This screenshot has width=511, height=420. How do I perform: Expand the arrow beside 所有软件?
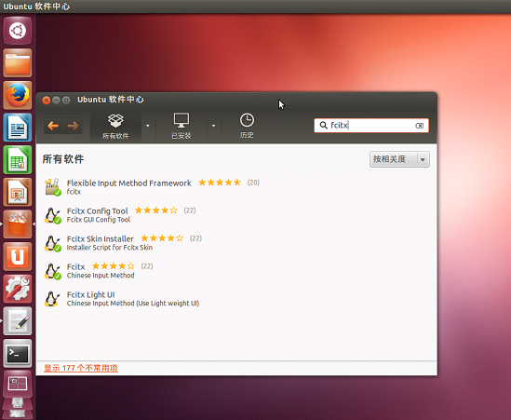148,126
